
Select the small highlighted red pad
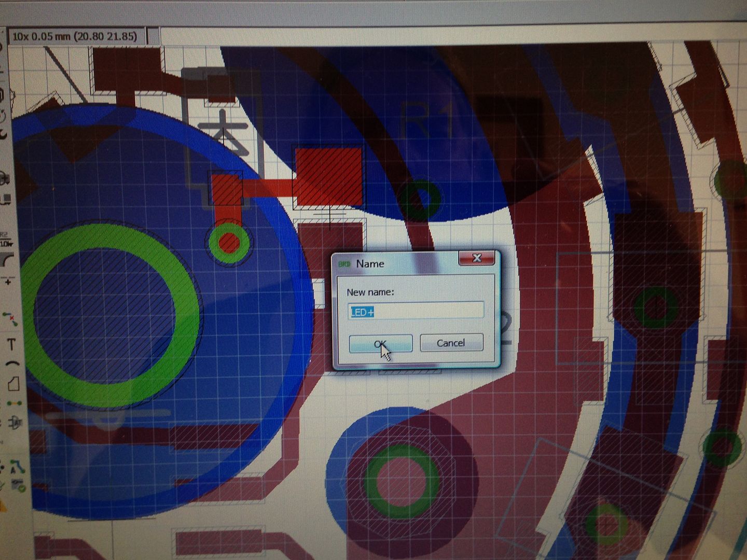tap(227, 189)
